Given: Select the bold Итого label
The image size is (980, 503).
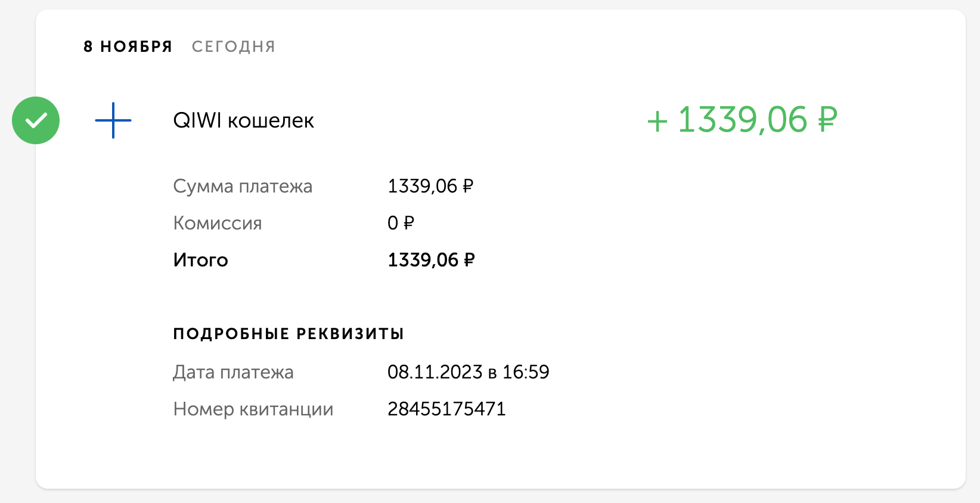Looking at the screenshot, I should tap(200, 260).
